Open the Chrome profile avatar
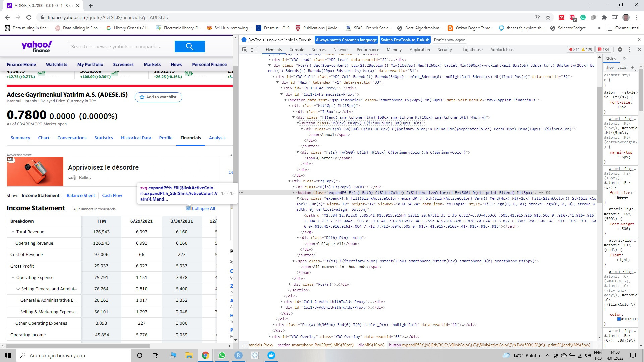Screen dimensions: 644x362 pyautogui.click(x=626, y=17)
